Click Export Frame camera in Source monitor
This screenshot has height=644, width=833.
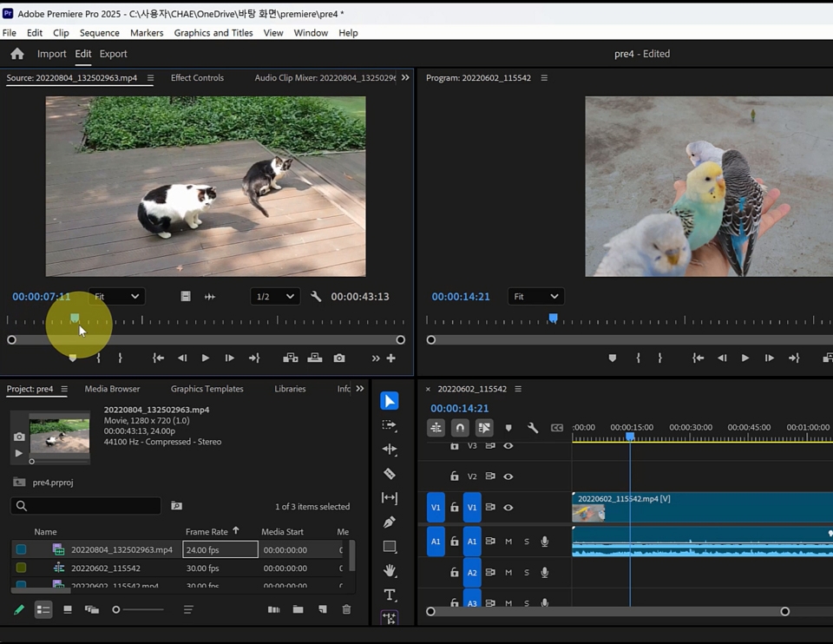coord(339,358)
